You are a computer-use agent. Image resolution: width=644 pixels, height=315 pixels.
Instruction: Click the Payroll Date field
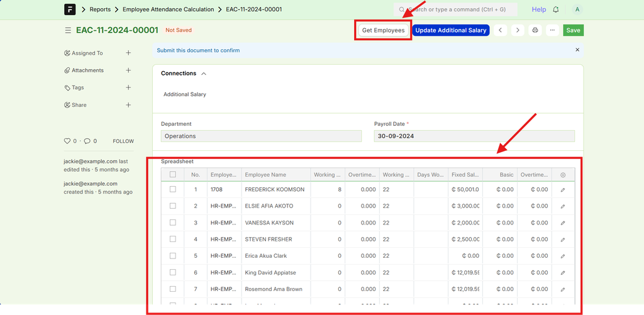click(x=474, y=136)
